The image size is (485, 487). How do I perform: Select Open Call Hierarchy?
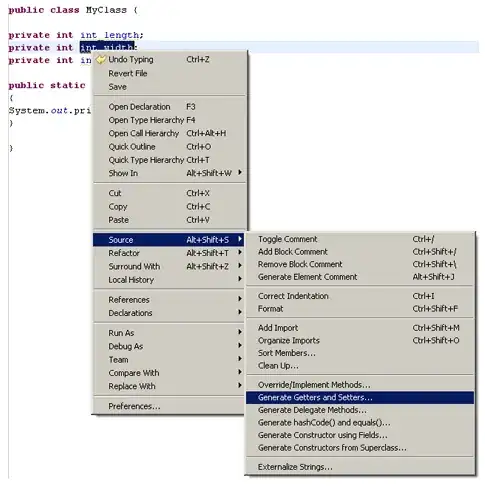coord(169,133)
